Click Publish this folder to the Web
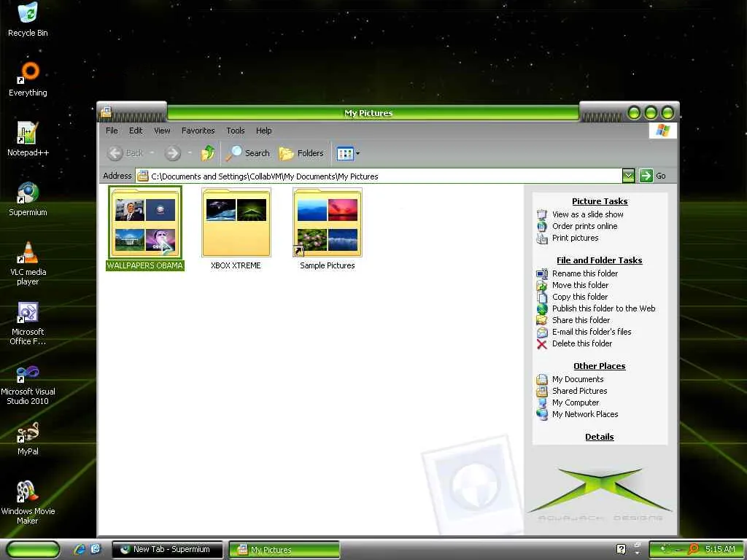The image size is (747, 560). pyautogui.click(x=603, y=308)
